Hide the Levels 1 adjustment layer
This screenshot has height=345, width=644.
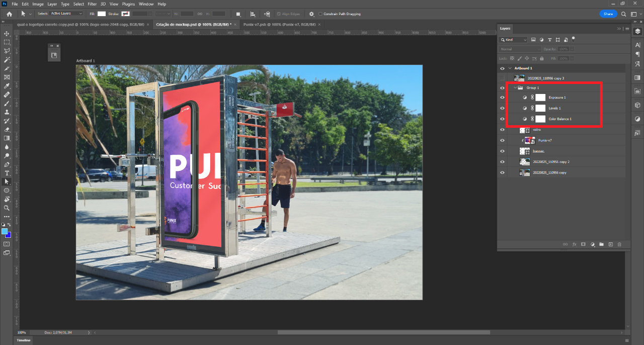[502, 108]
